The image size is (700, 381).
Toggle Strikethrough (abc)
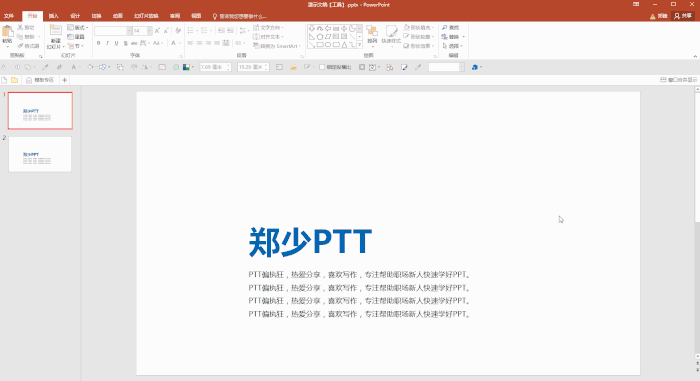pyautogui.click(x=134, y=43)
